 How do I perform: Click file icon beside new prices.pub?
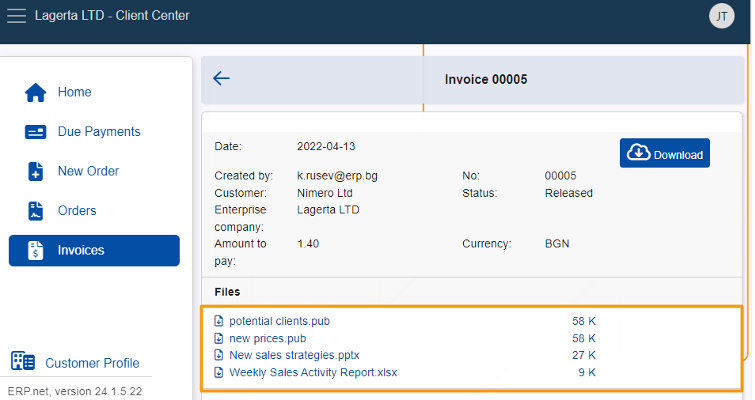point(219,338)
